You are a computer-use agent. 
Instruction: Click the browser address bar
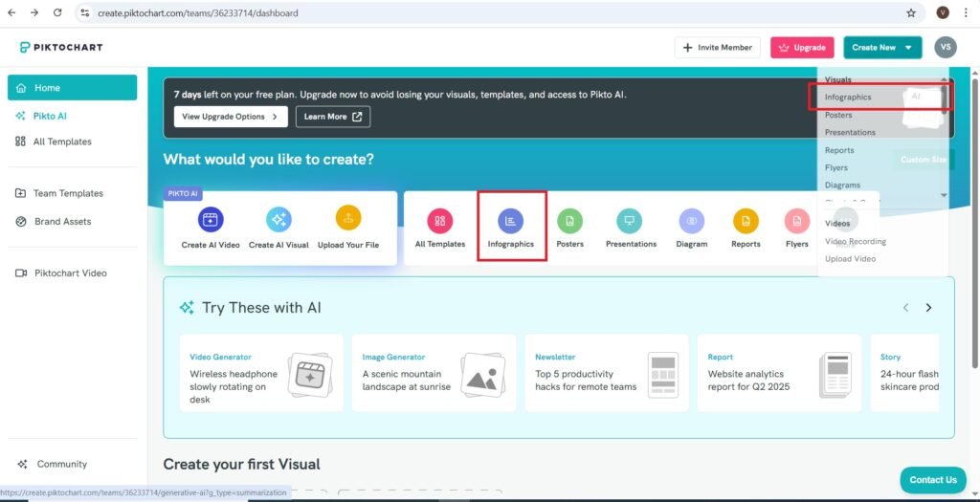tap(479, 13)
